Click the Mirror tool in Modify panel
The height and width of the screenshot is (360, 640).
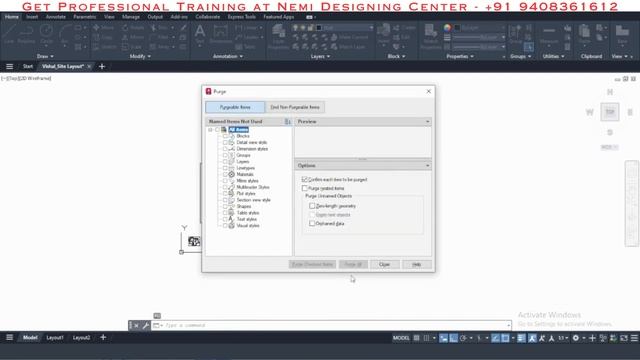[133, 37]
